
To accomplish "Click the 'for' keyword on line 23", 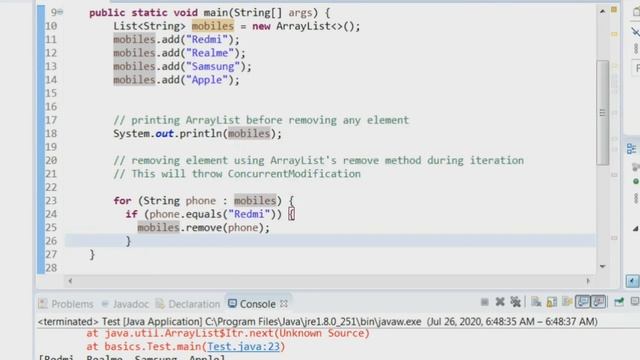I will [122, 201].
